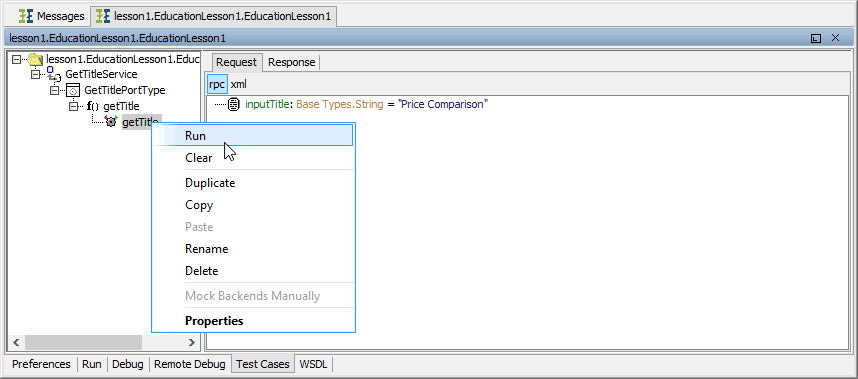
Task: Click the horizontal scrollbar thumb in tree
Action: coord(83,342)
